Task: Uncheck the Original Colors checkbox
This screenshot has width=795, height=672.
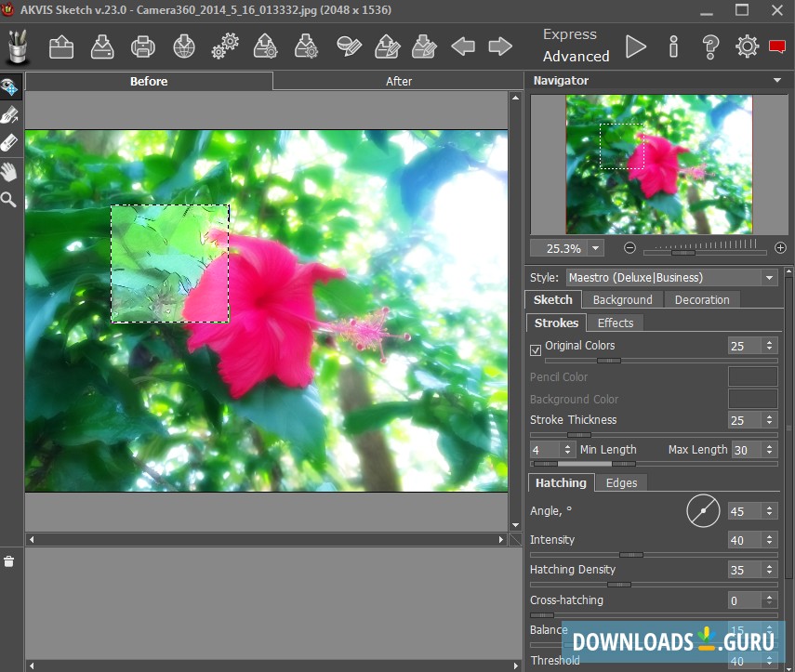Action: 536,349
